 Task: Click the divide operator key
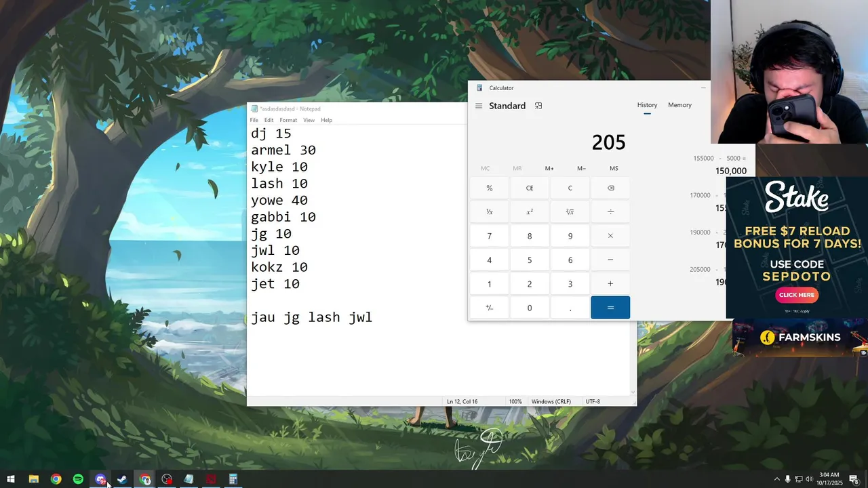[610, 212]
